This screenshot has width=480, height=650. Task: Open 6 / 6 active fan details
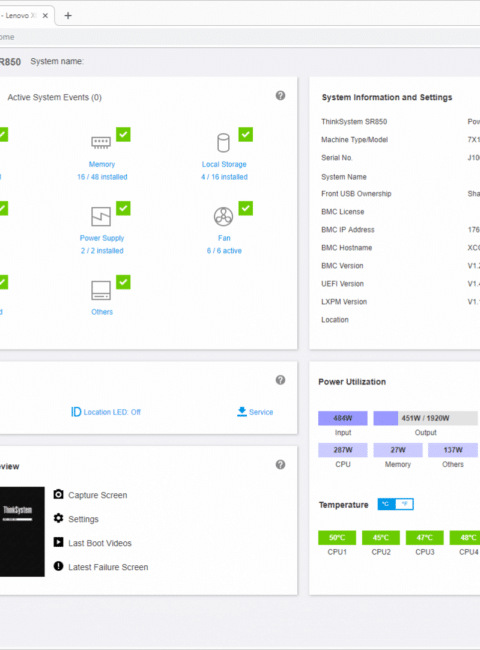point(224,251)
